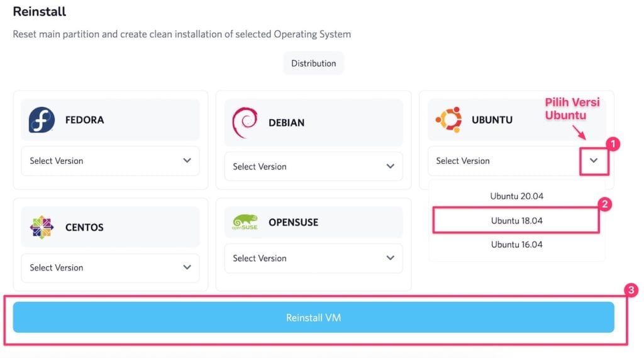Open Fedora Select Version dropdown
This screenshot has height=358, width=644.
(110, 161)
